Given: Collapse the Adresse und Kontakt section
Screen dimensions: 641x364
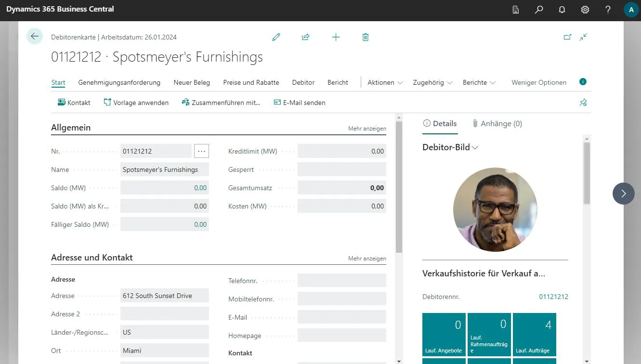Looking at the screenshot, I should point(92,258).
